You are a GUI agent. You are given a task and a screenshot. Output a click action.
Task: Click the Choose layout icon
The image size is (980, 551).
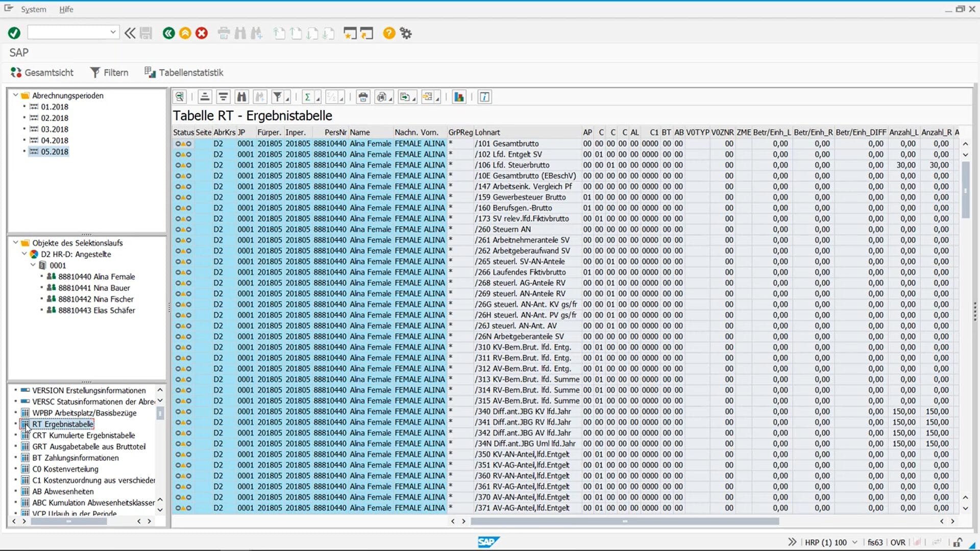click(x=428, y=97)
